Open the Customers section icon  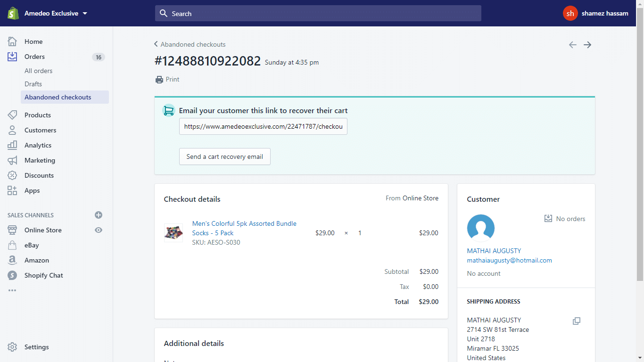(x=12, y=130)
